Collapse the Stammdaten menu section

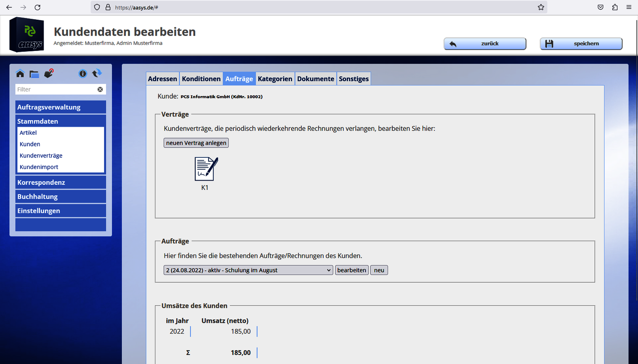coord(61,121)
